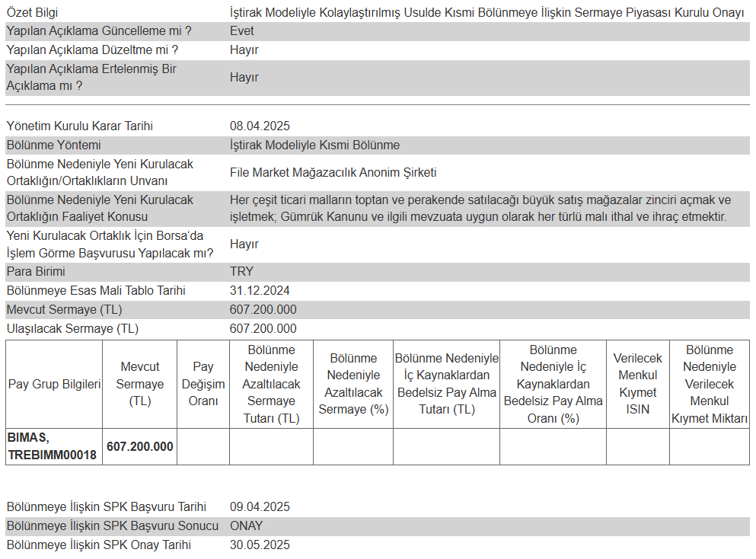Click 'Bölünme Yöntemi' row label

pyautogui.click(x=53, y=145)
